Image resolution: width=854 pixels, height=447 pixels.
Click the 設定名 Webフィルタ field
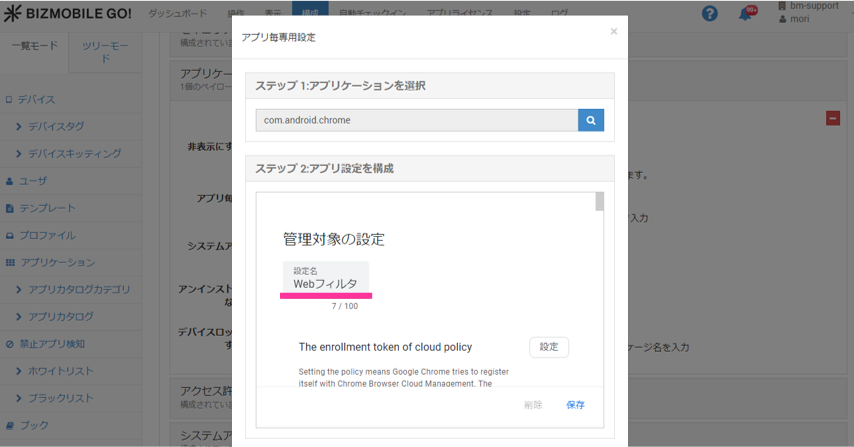click(x=326, y=278)
